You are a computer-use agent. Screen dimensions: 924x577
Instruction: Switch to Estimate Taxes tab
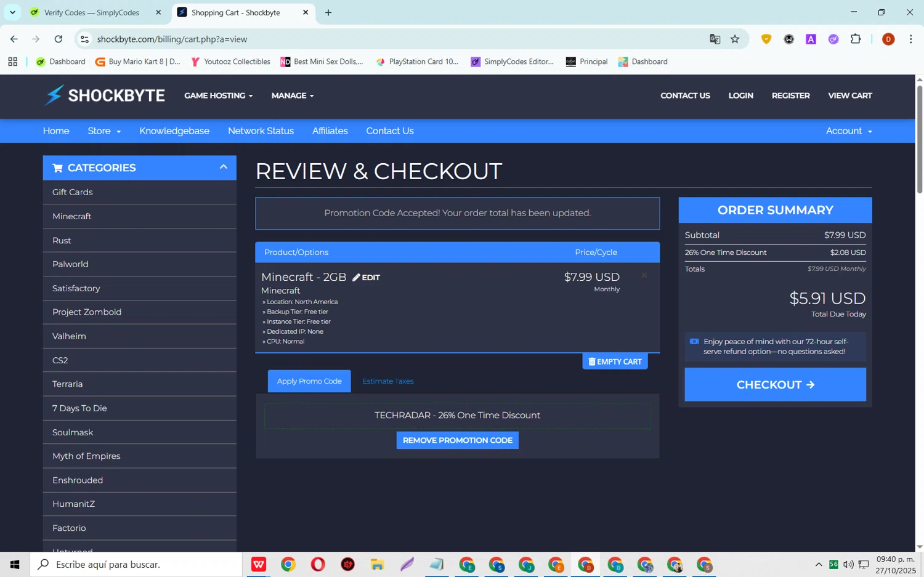pos(388,381)
